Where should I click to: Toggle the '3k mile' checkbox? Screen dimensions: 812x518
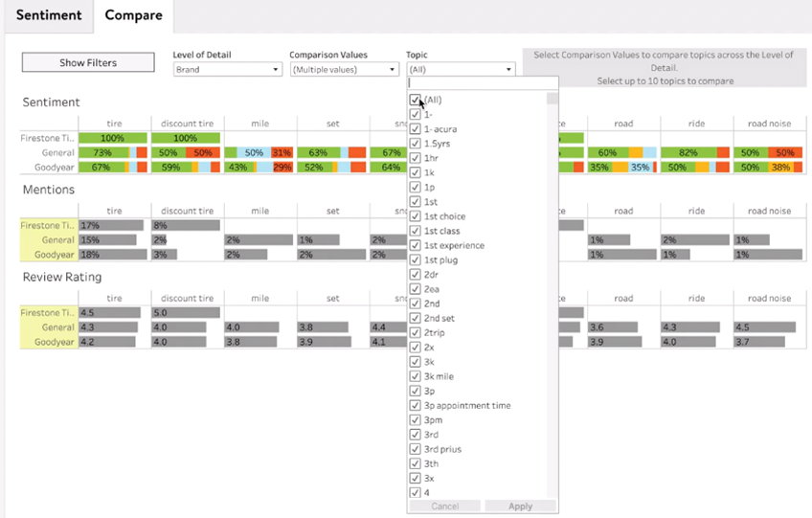[x=415, y=375]
